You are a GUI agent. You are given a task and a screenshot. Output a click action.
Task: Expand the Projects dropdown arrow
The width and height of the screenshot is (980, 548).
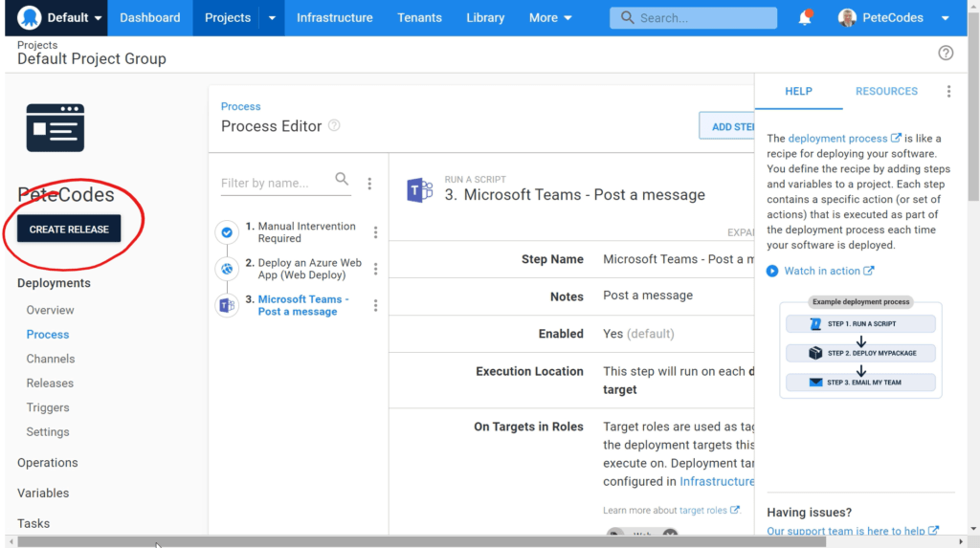pos(272,18)
